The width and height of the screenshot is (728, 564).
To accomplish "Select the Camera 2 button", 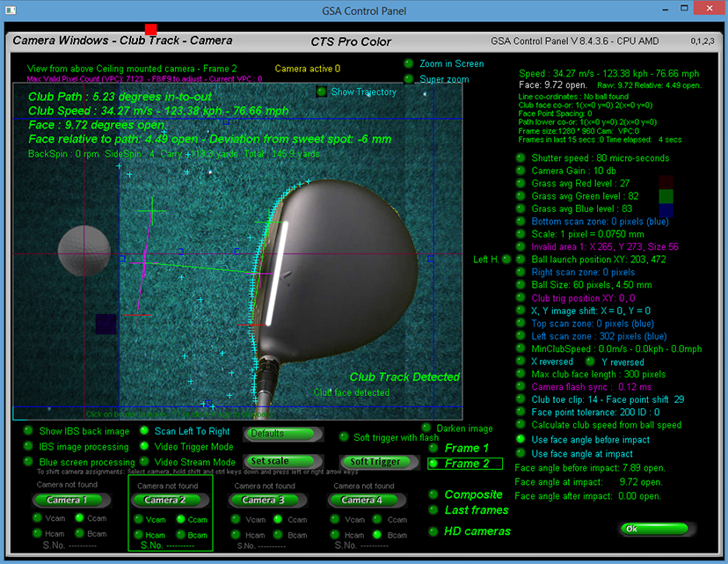I will pos(171,501).
